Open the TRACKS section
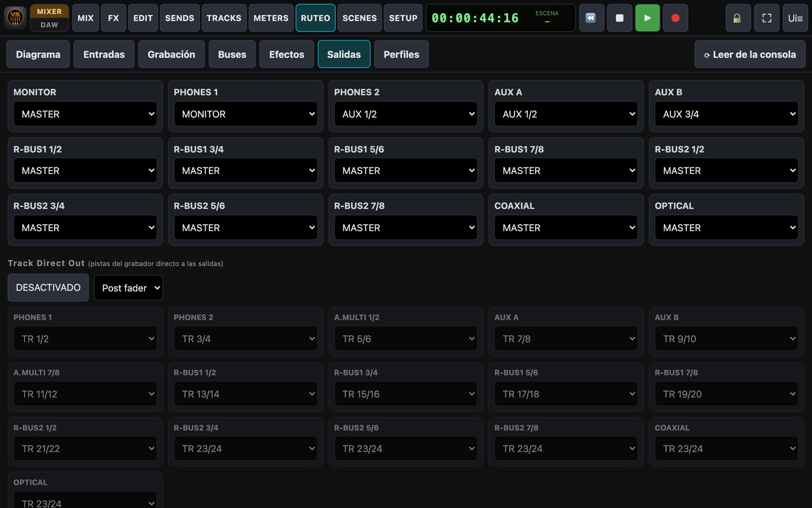 coord(224,18)
